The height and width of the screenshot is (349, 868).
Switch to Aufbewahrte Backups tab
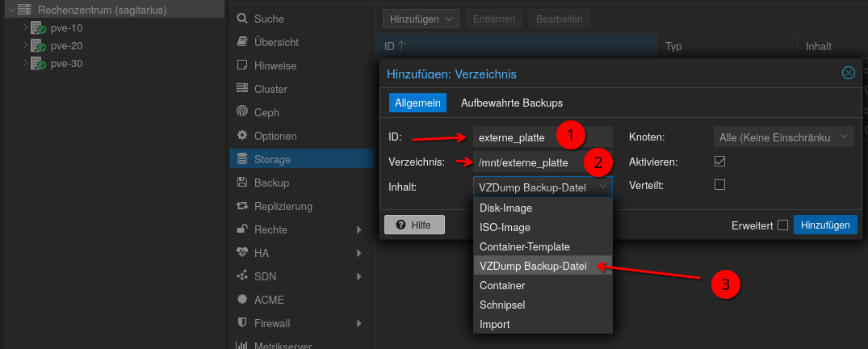[511, 103]
